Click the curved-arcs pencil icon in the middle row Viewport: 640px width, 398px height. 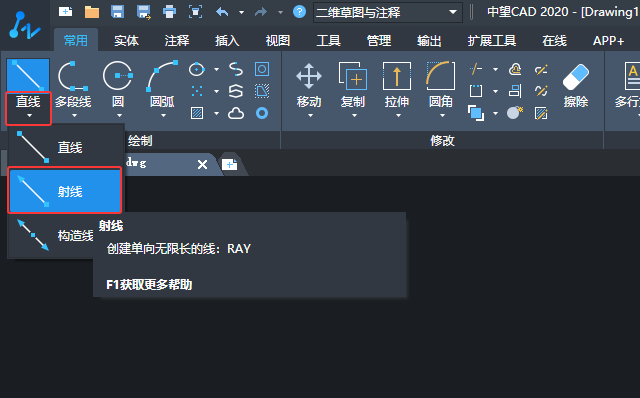pos(541,91)
